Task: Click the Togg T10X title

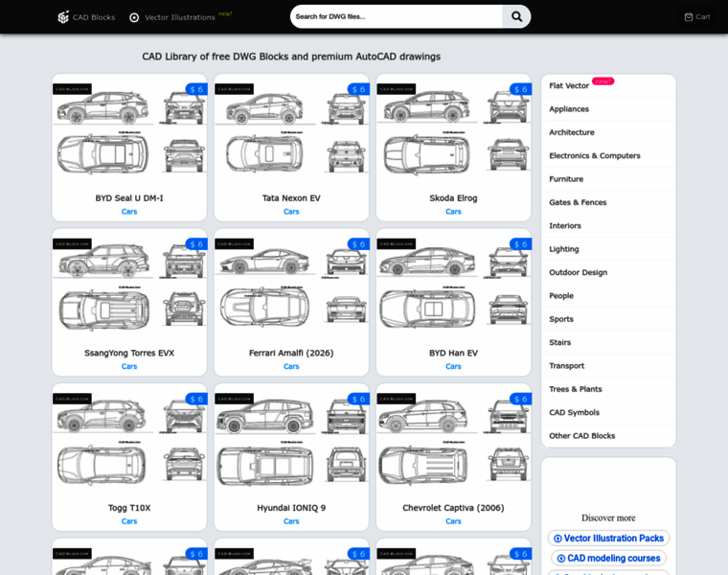Action: coord(129,508)
